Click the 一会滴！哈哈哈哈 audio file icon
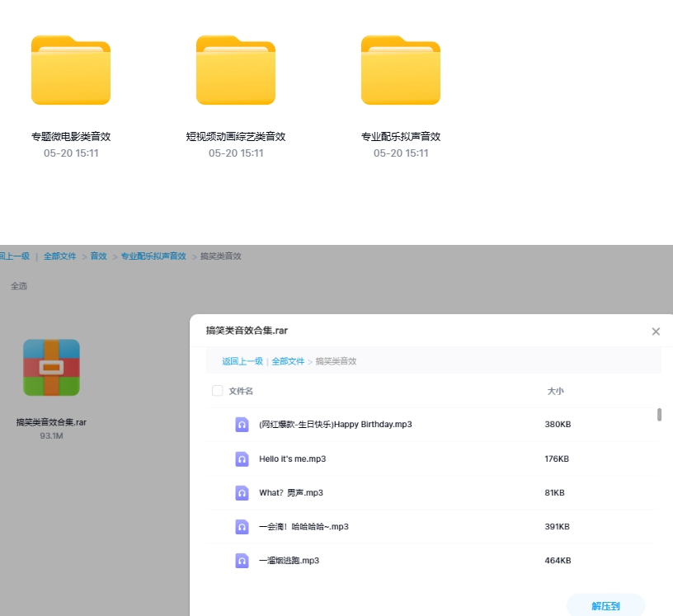Image resolution: width=673 pixels, height=616 pixels. click(x=242, y=526)
